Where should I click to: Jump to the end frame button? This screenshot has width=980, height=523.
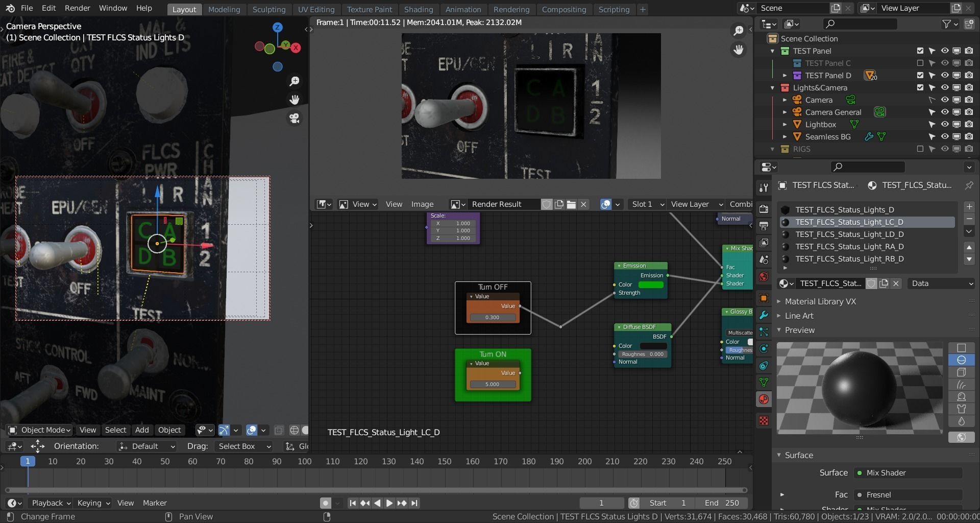414,503
